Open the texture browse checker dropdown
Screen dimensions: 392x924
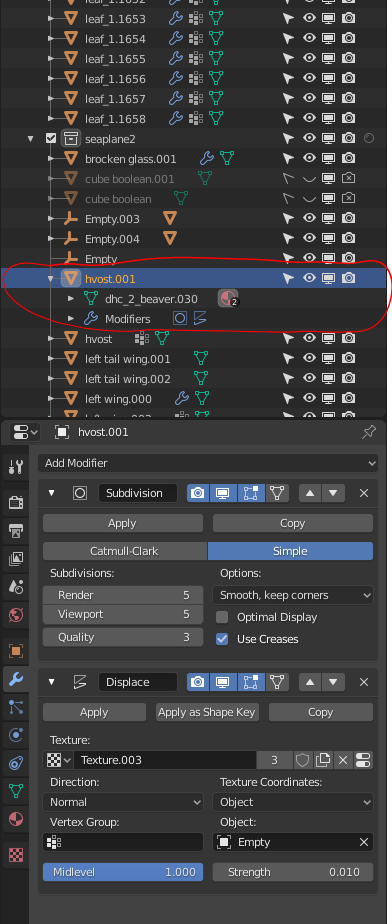point(58,760)
